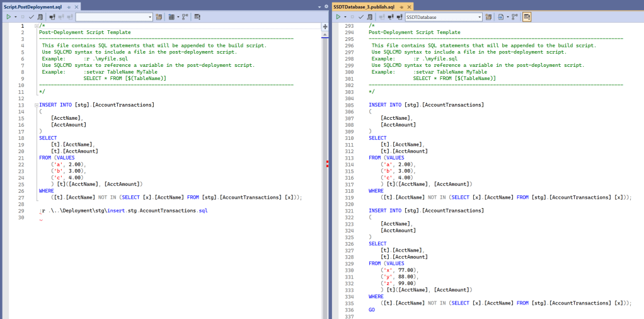Toggle the highlighted SQLCMD Mode button in right toolbar
Viewport: 644px width, 319px height.
tap(526, 17)
